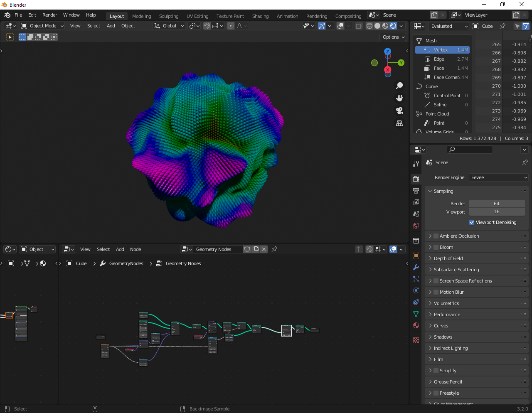532x413 pixels.
Task: Switch to the Shading workspace tab
Action: coord(260,16)
